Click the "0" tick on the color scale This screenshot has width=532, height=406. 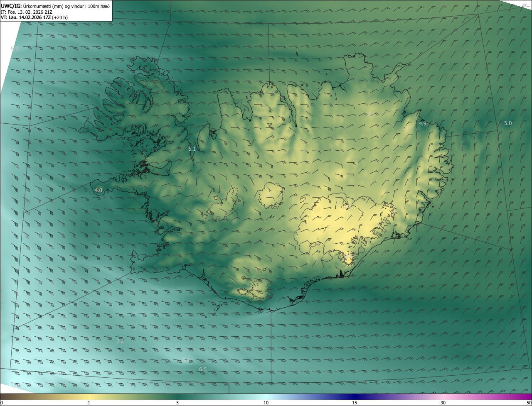point(2,403)
